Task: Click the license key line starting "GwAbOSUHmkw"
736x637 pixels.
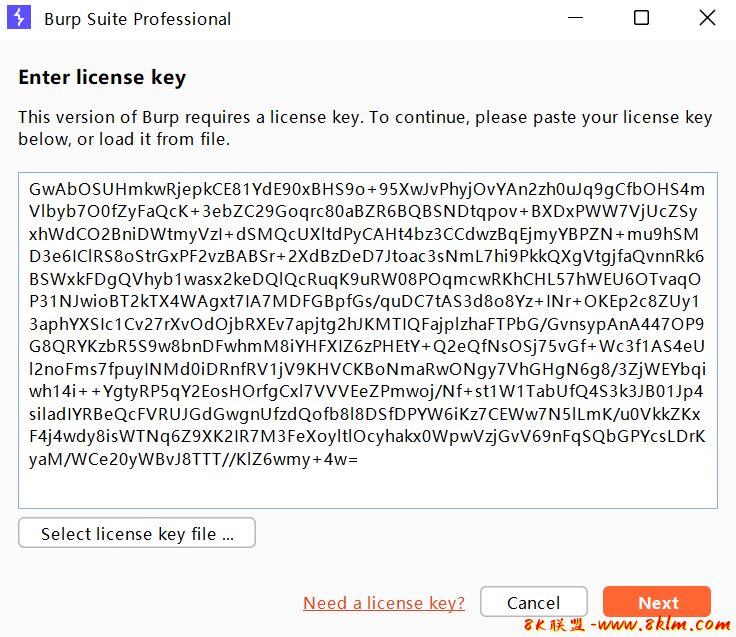Action: [366, 189]
